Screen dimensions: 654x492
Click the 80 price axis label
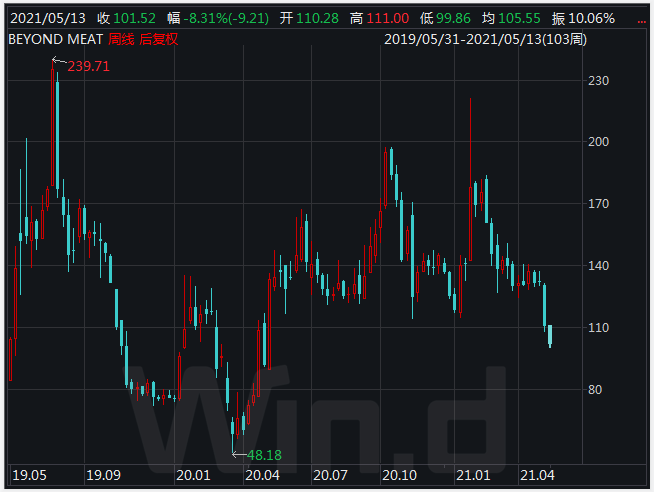(595, 390)
